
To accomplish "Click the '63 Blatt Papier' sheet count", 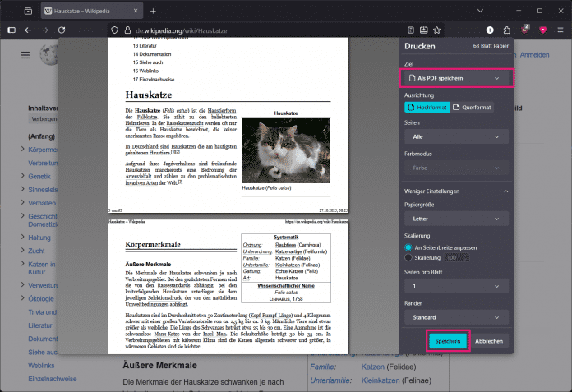I will pos(491,46).
